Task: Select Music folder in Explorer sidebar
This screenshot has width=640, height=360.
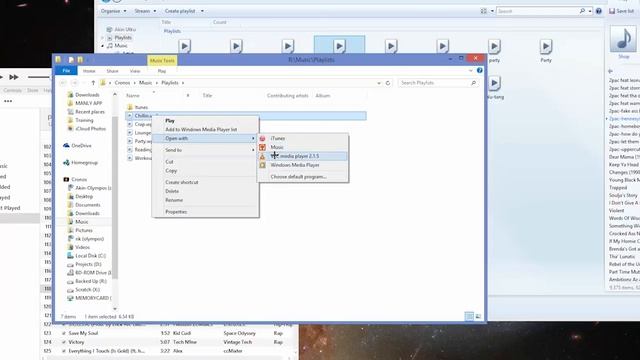Action: (82, 222)
